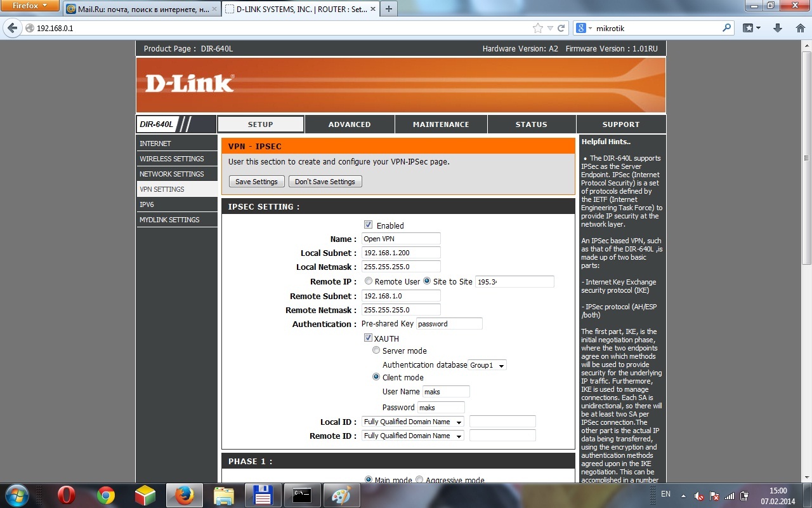Open the search engine selector icon
Viewport: 812px width, 508px height.
pyautogui.click(x=583, y=28)
